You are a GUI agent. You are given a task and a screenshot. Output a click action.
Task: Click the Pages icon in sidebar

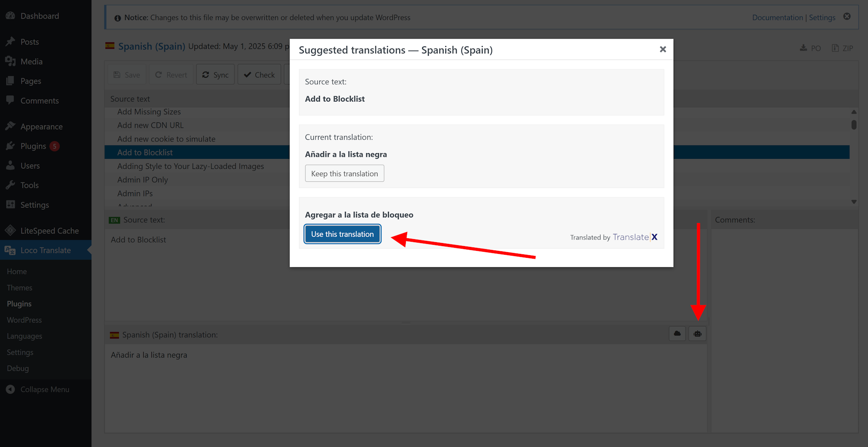pos(10,81)
